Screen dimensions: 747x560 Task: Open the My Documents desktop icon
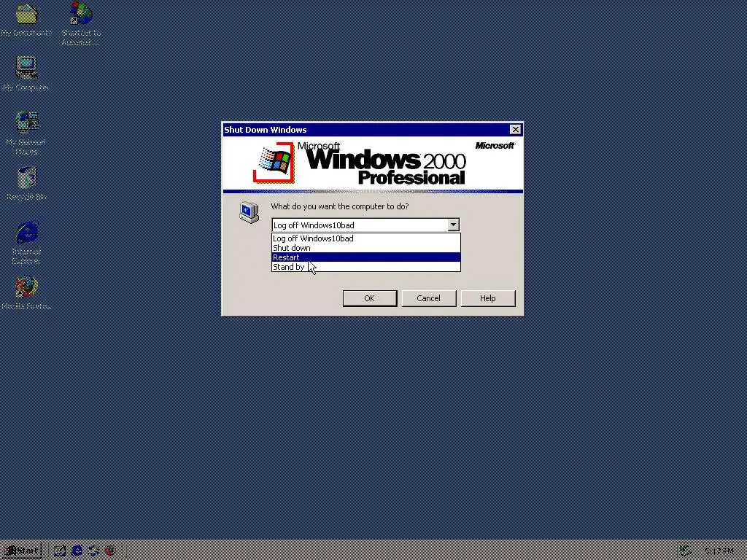pos(26,20)
